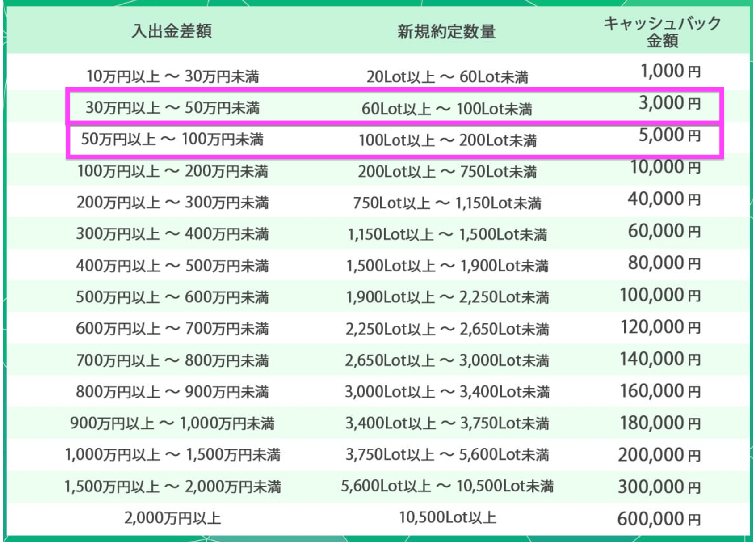756x542 pixels.
Task: Click the highlighted 5,000円 cashback amount
Action: click(669, 135)
